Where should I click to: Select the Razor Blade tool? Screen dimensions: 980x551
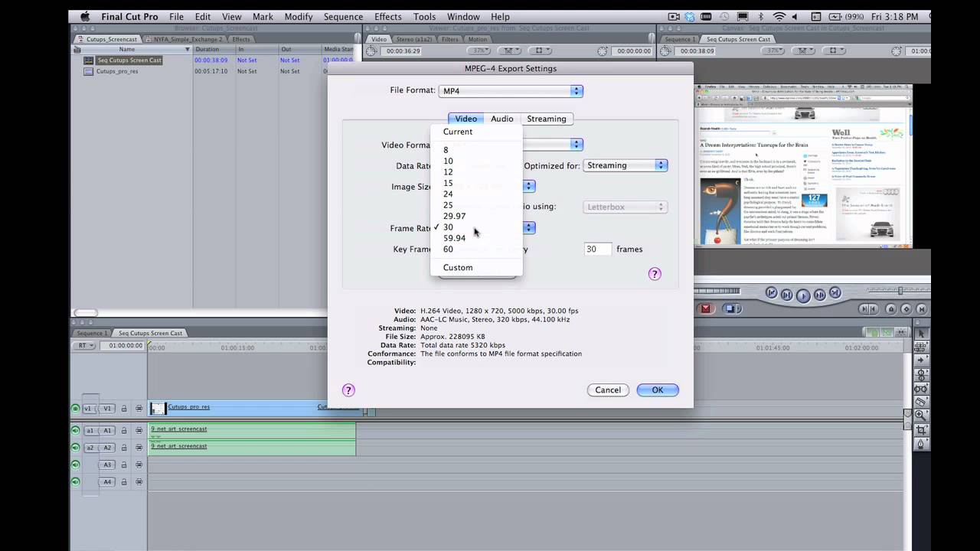tap(921, 402)
